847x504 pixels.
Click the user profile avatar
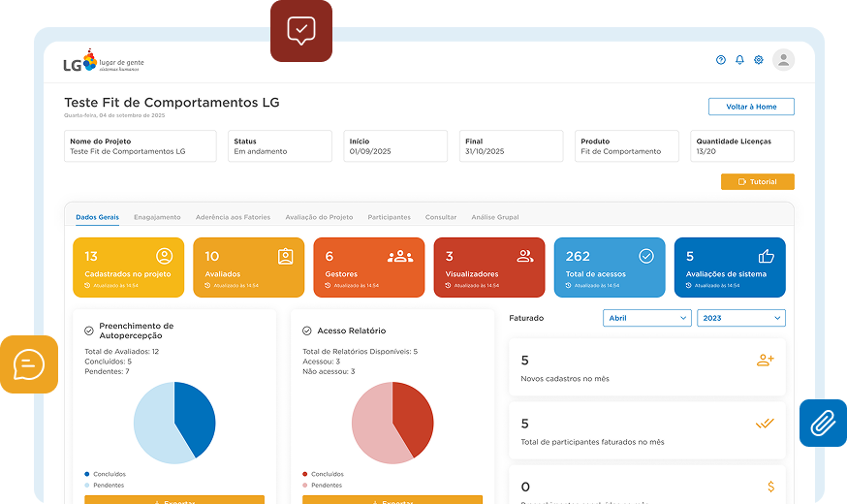coord(783,60)
